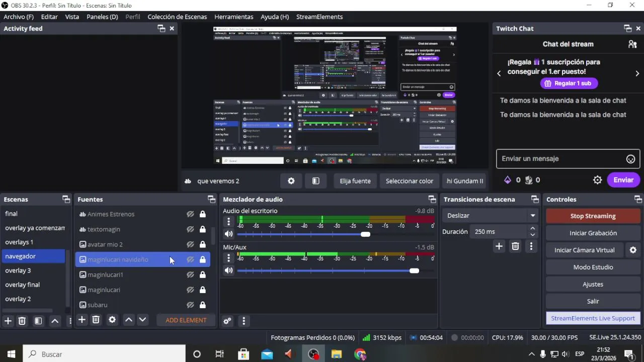Screen dimensions: 644x362
Task: Open the Editar menu
Action: point(49,17)
